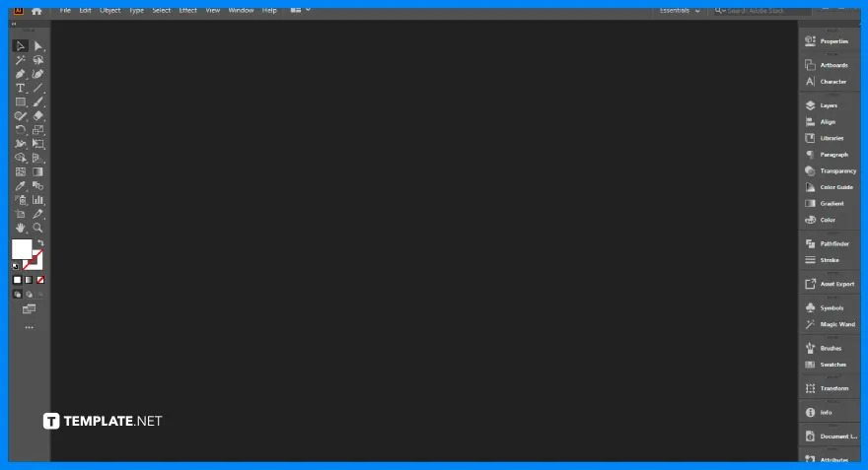Open the Effect menu
The height and width of the screenshot is (470, 868).
pyautogui.click(x=187, y=10)
